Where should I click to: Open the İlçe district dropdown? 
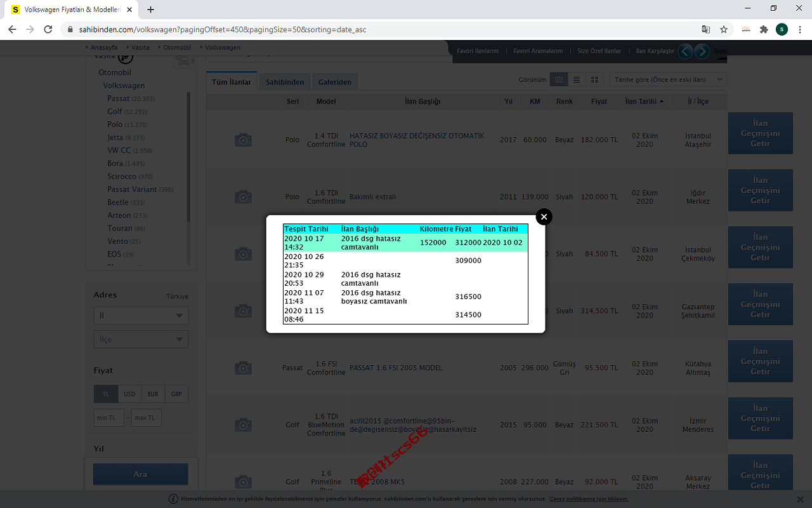point(141,340)
